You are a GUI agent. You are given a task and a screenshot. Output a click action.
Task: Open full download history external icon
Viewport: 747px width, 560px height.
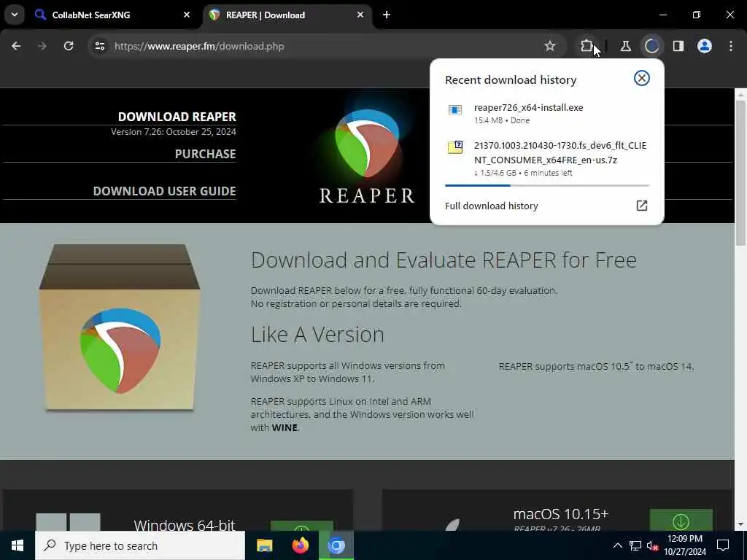[642, 205]
